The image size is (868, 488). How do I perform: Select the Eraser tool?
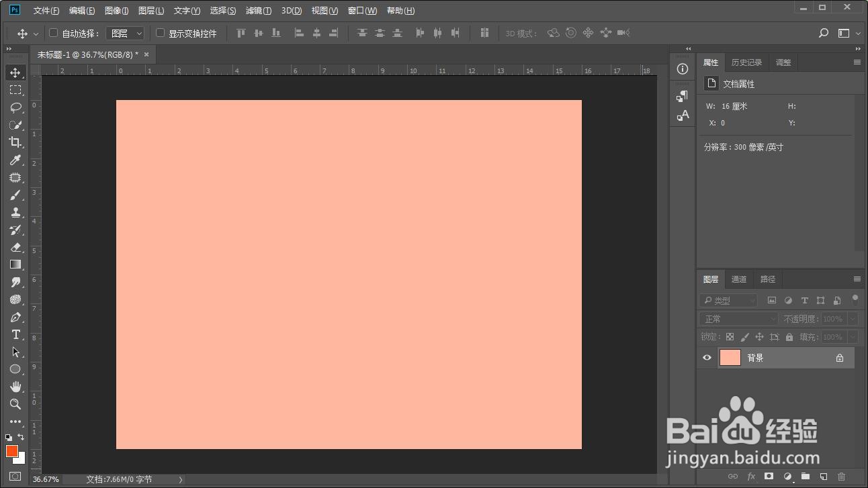click(x=15, y=247)
